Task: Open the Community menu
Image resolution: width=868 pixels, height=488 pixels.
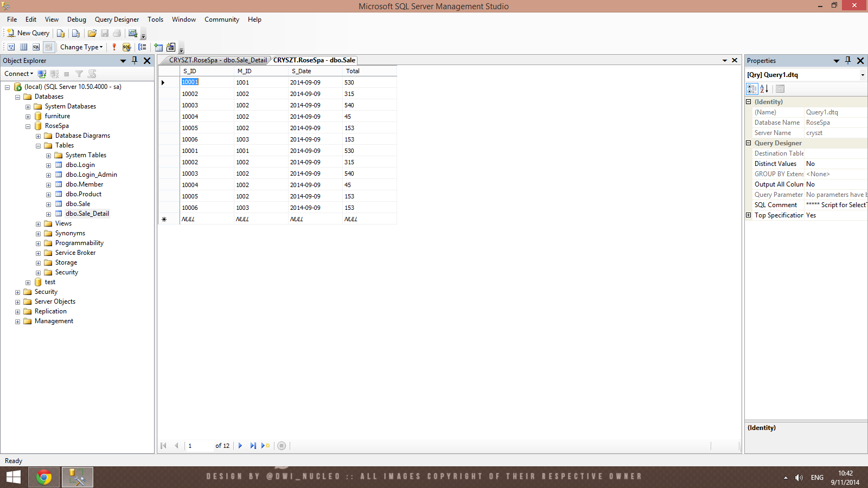Action: pos(222,20)
